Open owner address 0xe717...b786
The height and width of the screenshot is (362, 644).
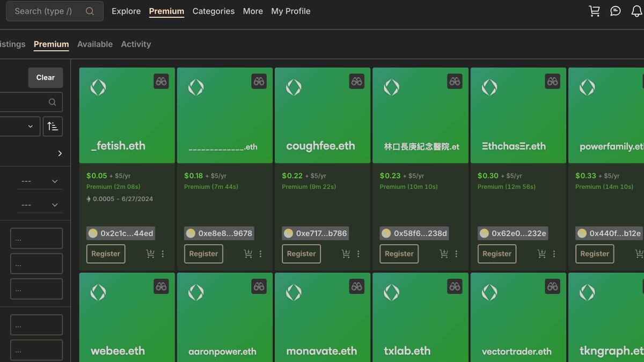[316, 233]
